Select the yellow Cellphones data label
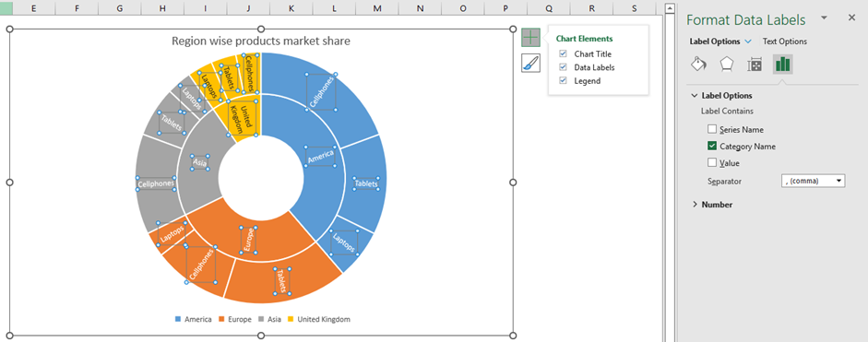This screenshot has height=342, width=868. coord(250,74)
